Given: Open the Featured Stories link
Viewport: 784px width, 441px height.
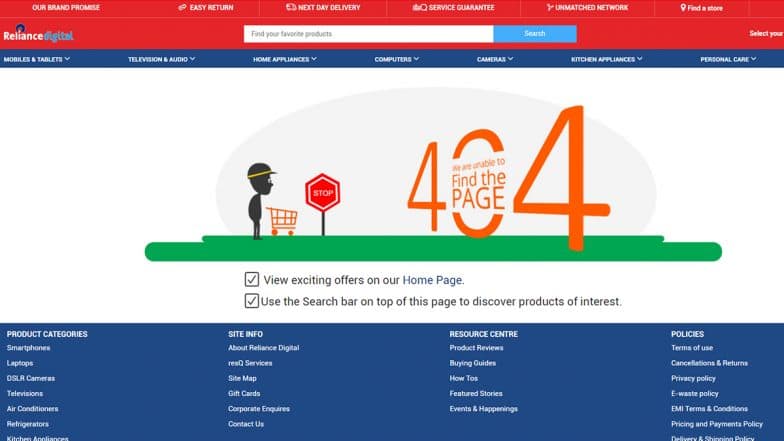Looking at the screenshot, I should pyautogui.click(x=476, y=394).
